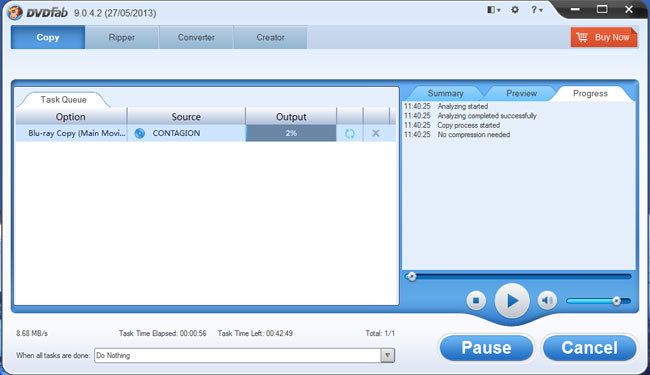Open the help question mark menu

coord(537,10)
